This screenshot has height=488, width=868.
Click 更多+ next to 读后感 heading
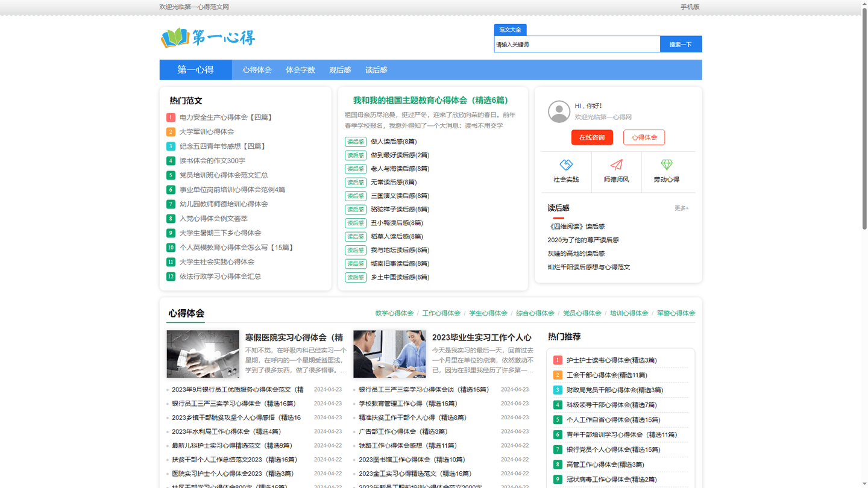pyautogui.click(x=681, y=208)
